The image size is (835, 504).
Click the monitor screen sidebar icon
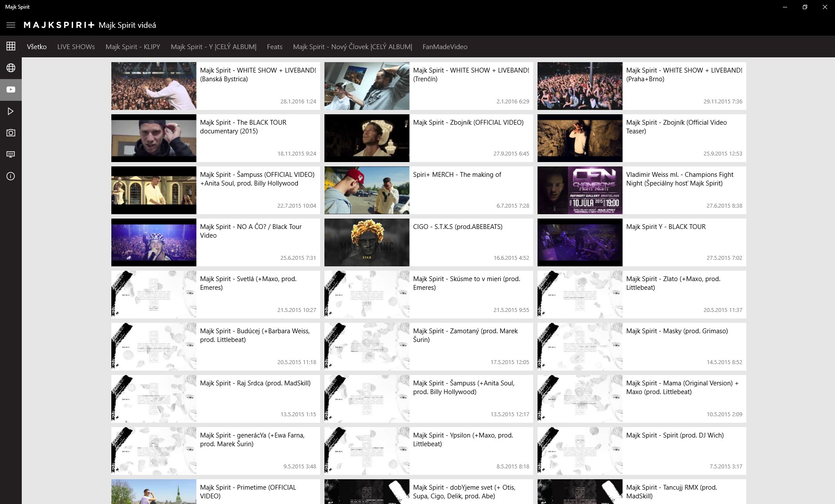pyautogui.click(x=11, y=154)
